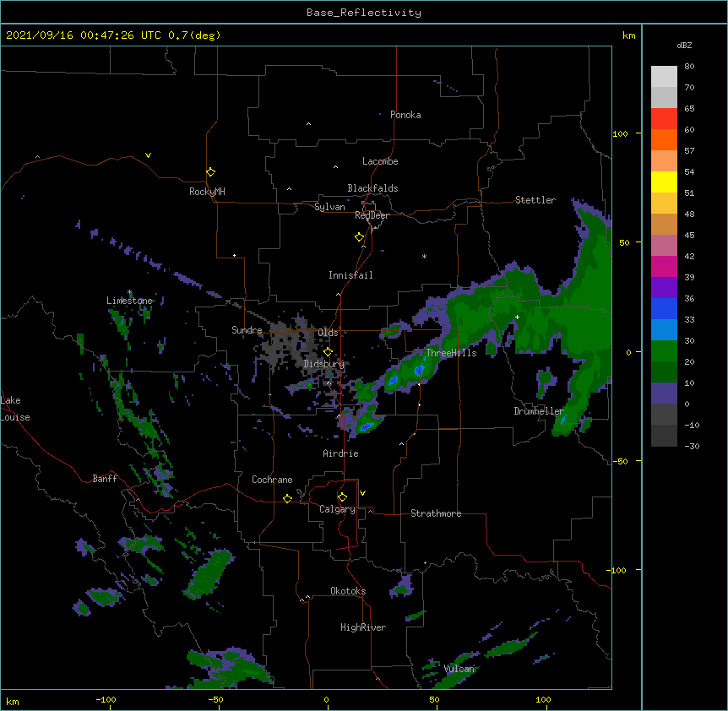Click the Innisfail city label
Image resolution: width=728 pixels, height=711 pixels.
tap(350, 275)
